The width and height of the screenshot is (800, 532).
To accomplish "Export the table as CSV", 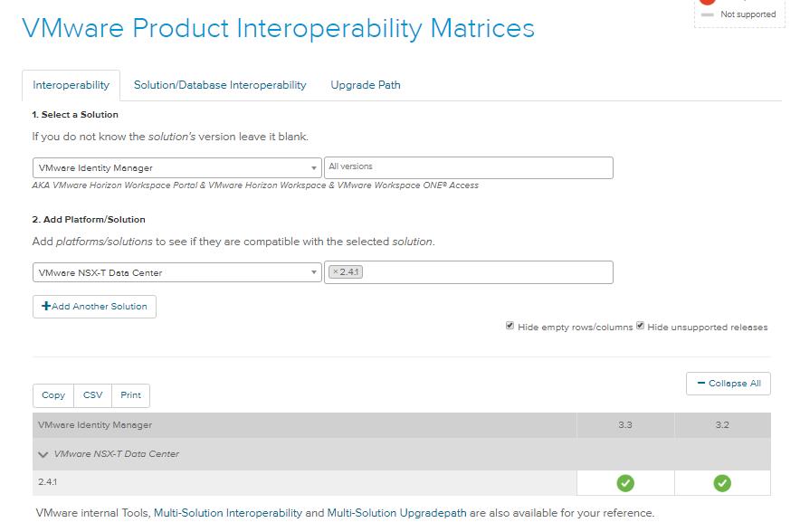I will pyautogui.click(x=93, y=395).
